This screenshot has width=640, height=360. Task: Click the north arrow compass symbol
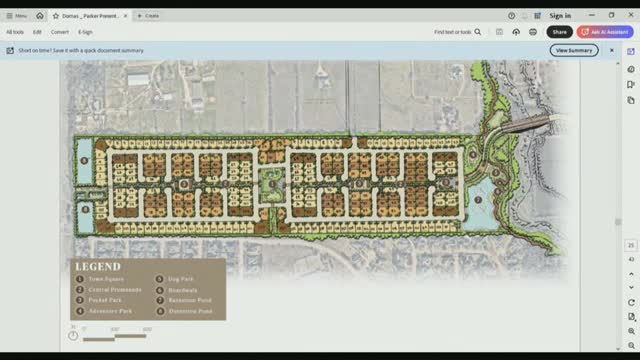tap(73, 336)
